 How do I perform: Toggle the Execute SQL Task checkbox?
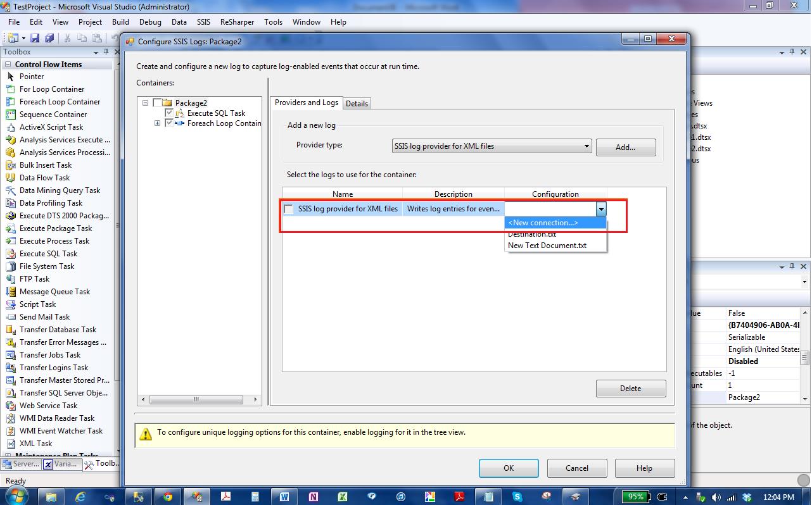(169, 113)
